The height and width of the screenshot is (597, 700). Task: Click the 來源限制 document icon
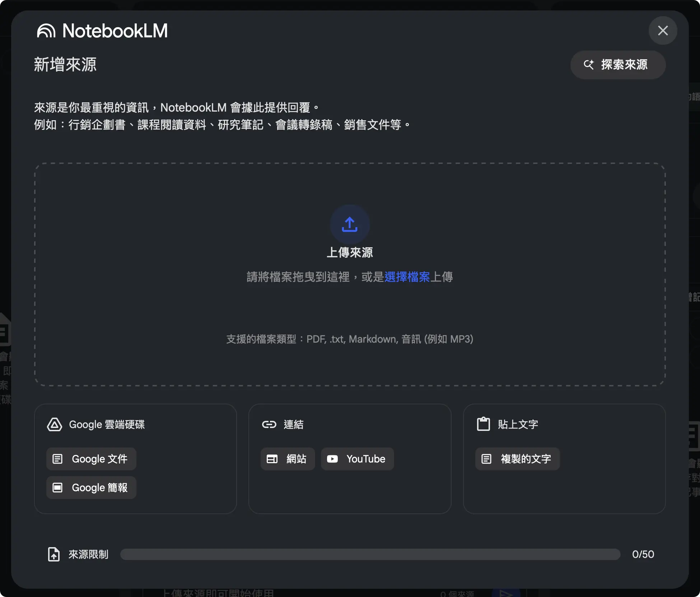tap(54, 554)
